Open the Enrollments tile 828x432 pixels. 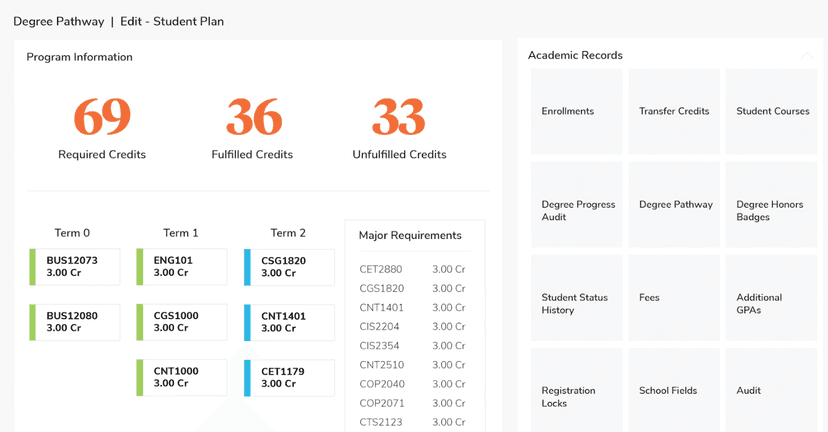(576, 111)
